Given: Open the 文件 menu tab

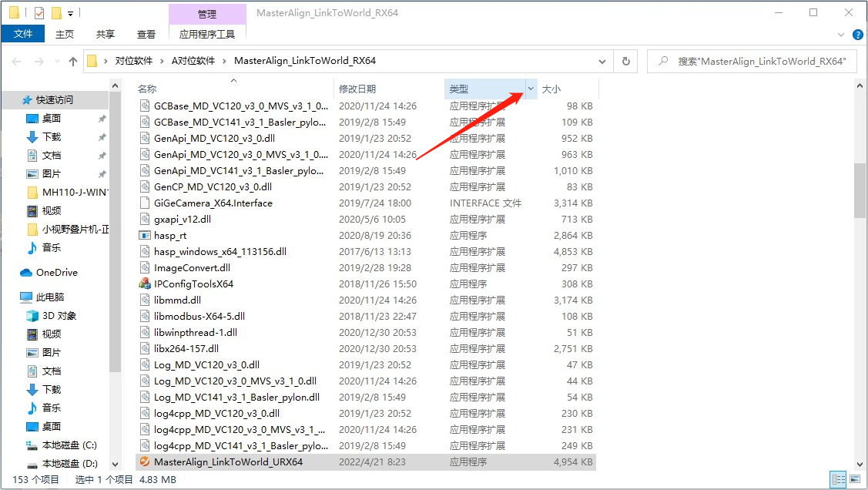Looking at the screenshot, I should [23, 34].
